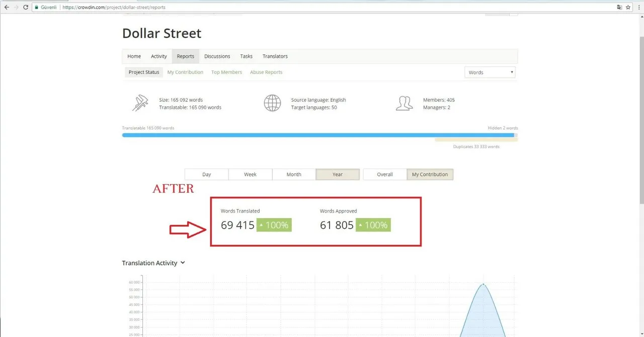Screen dimensions: 644x337
Task: Click 'Translatable: 165 090 words' in summary row
Action: 190,107
